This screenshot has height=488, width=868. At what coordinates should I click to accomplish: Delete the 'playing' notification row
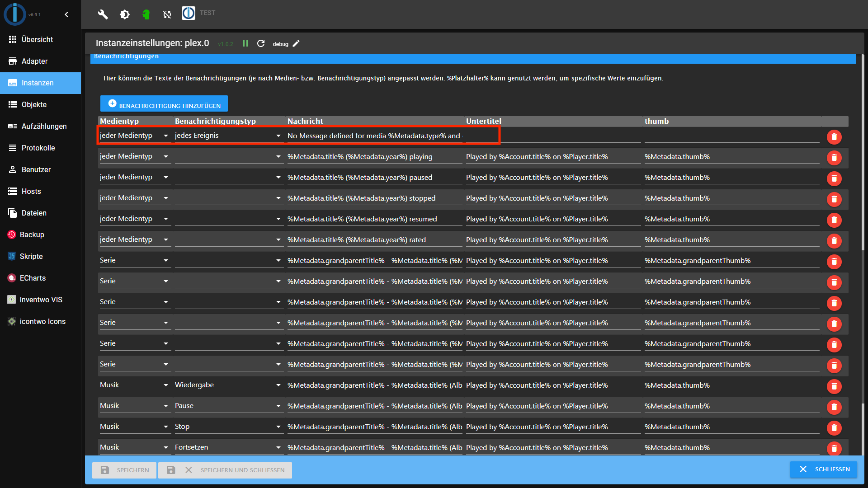pyautogui.click(x=834, y=157)
